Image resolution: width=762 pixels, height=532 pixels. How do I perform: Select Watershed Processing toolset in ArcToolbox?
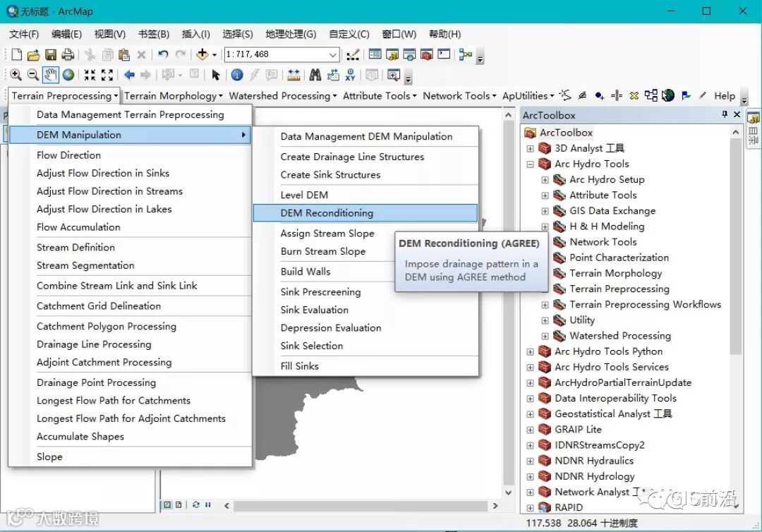coord(620,336)
